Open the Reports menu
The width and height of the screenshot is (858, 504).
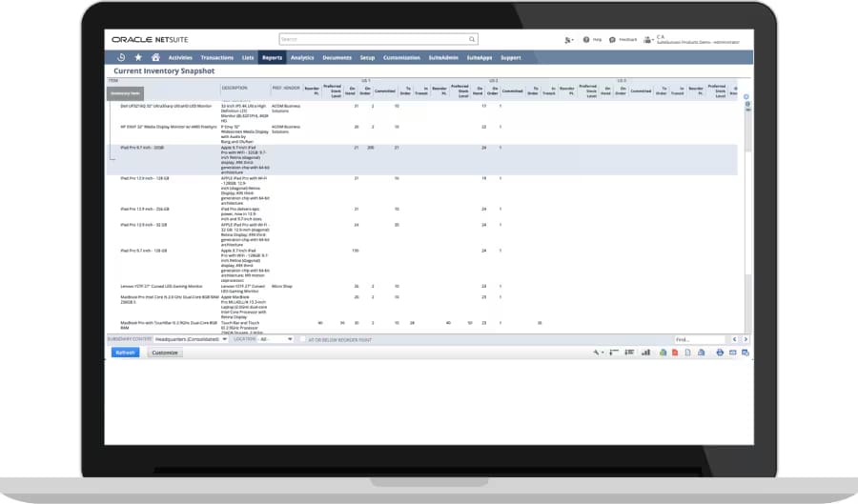click(272, 57)
